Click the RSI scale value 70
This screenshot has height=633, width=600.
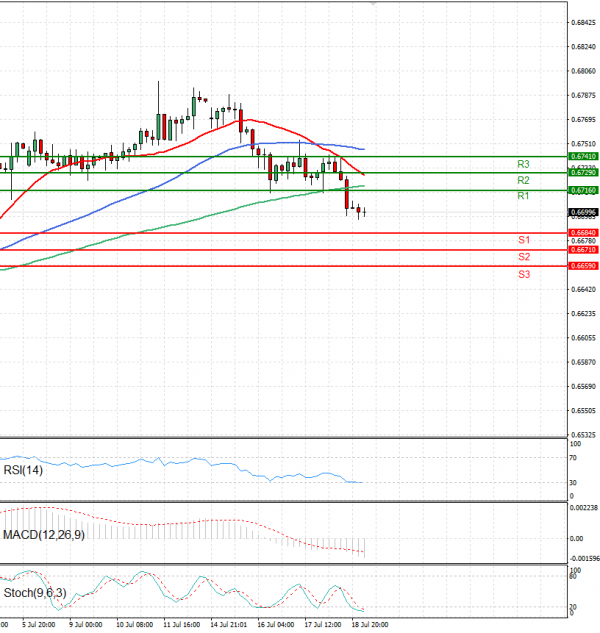(573, 458)
